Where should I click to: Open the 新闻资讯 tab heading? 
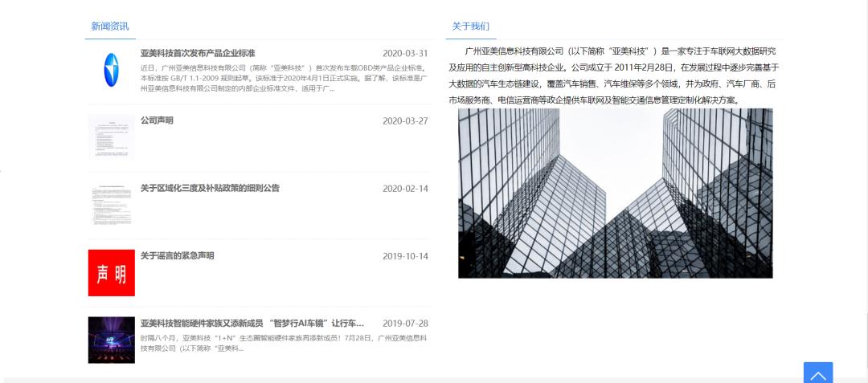(x=110, y=26)
